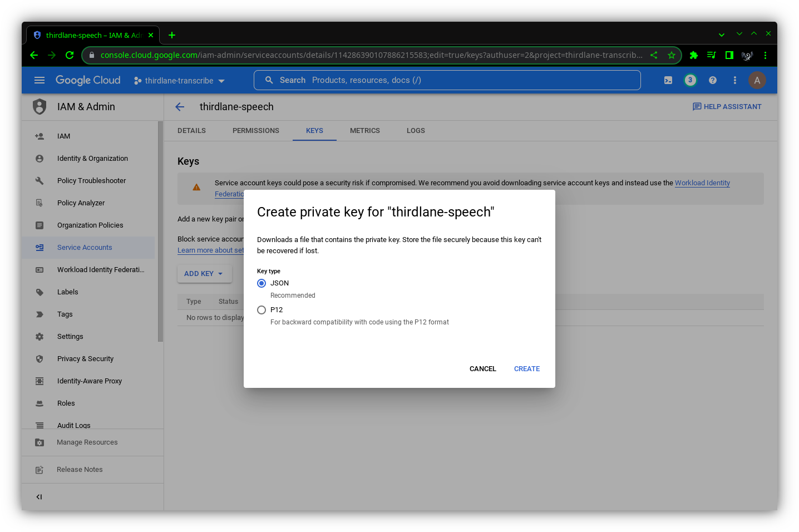Click the browser media control playlist icon

point(711,55)
